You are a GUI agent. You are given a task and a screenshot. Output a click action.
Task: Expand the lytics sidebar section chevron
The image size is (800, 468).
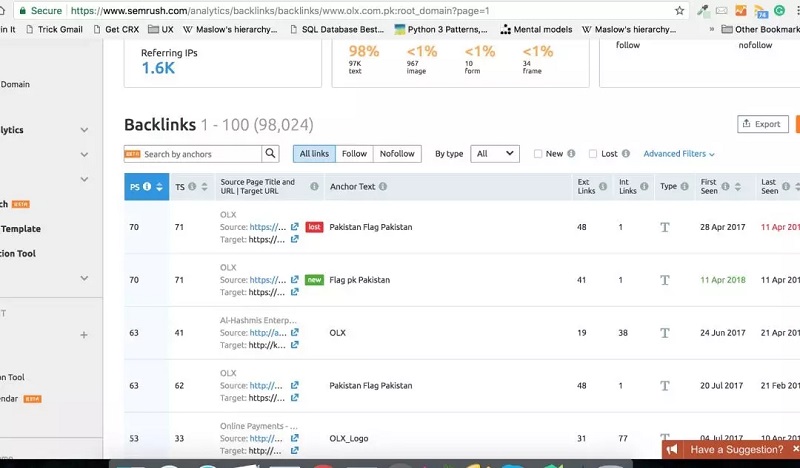pos(84,130)
